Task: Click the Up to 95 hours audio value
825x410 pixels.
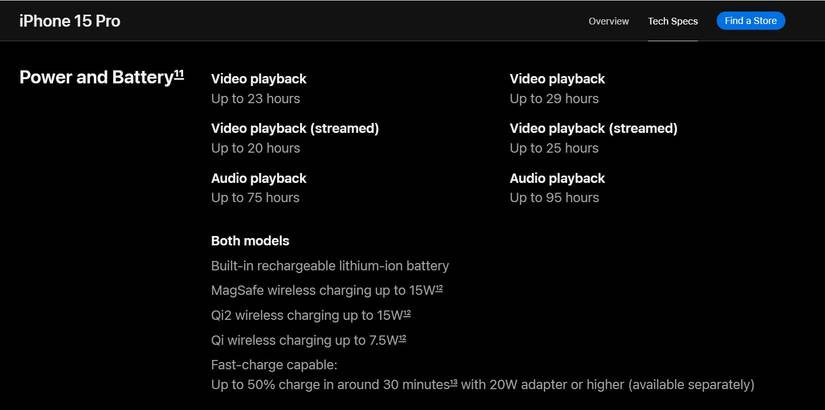Action: point(554,198)
